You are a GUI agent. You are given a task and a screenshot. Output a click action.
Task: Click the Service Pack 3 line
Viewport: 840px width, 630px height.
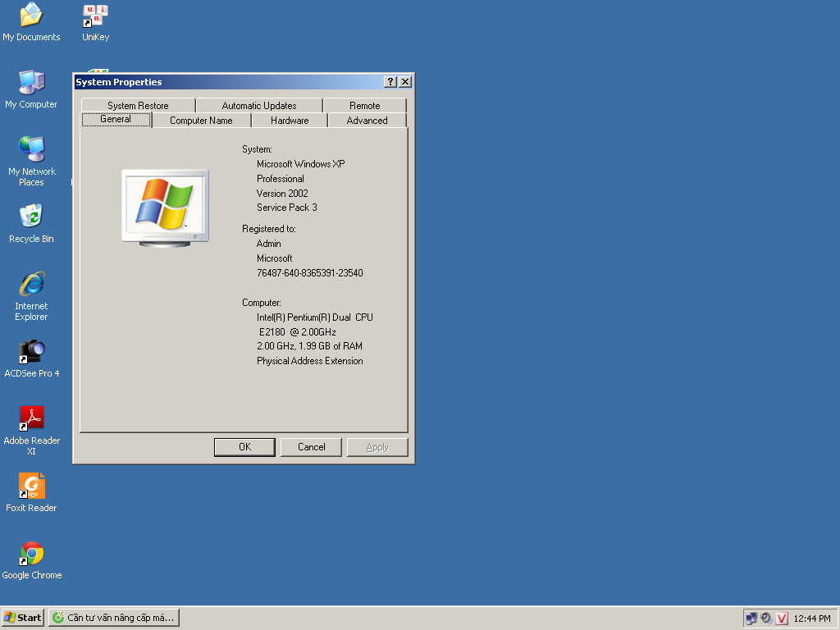pyautogui.click(x=286, y=208)
